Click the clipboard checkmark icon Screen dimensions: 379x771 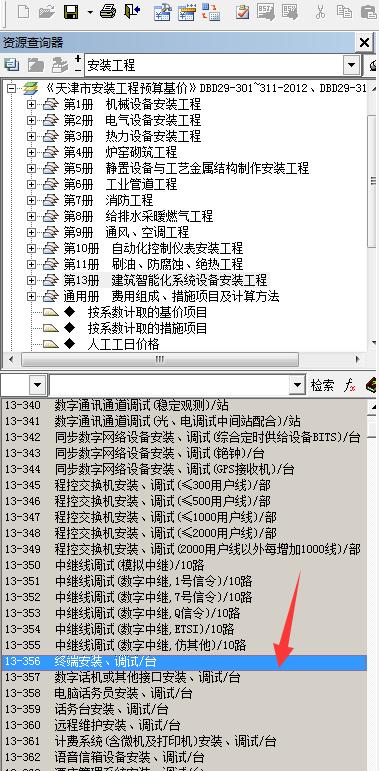[242, 11]
